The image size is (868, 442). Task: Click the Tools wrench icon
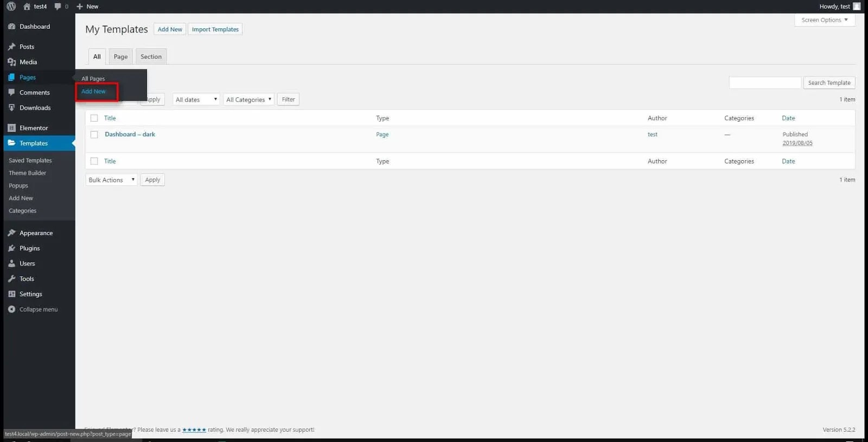pyautogui.click(x=11, y=279)
